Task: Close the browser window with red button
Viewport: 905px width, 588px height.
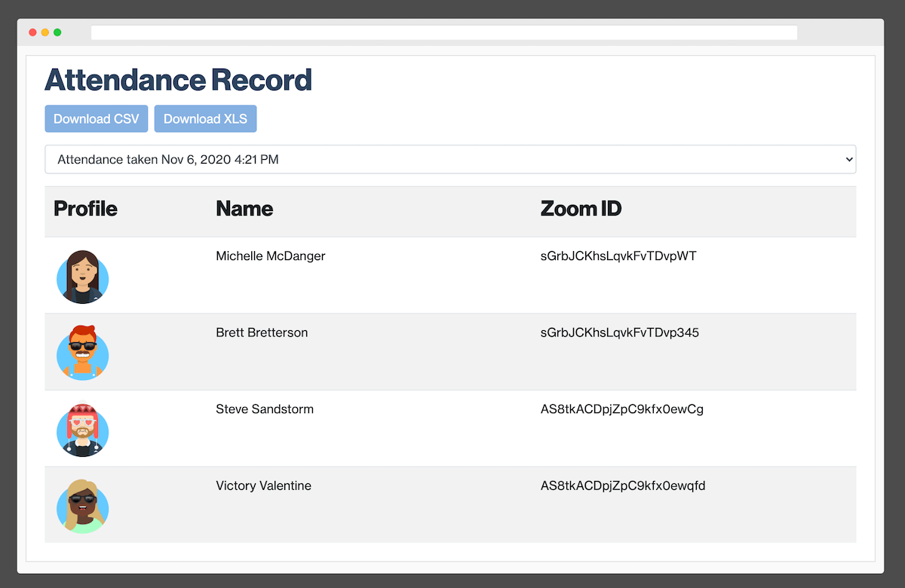Action: coord(32,32)
